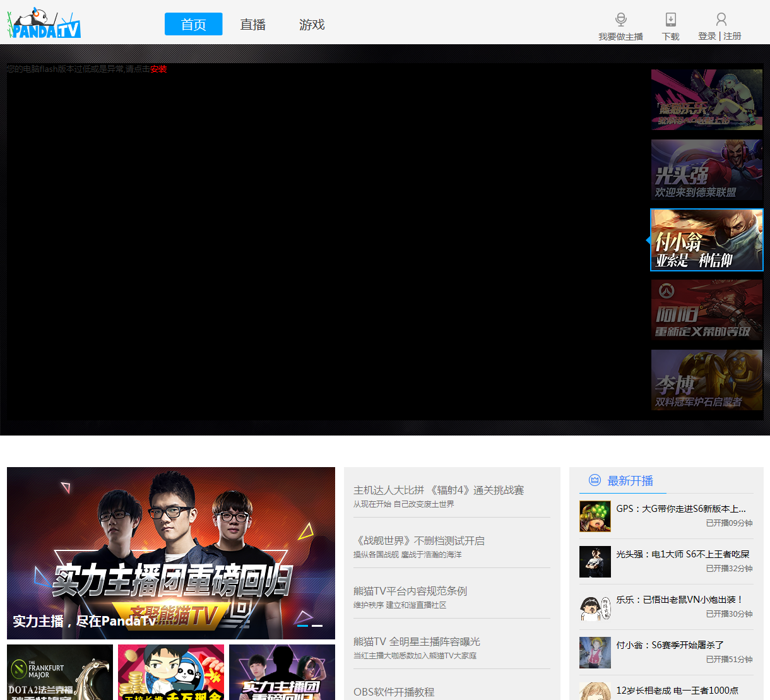This screenshot has height=700, width=770.
Task: Open the small 实力主播团 thumbnail
Action: point(282,672)
